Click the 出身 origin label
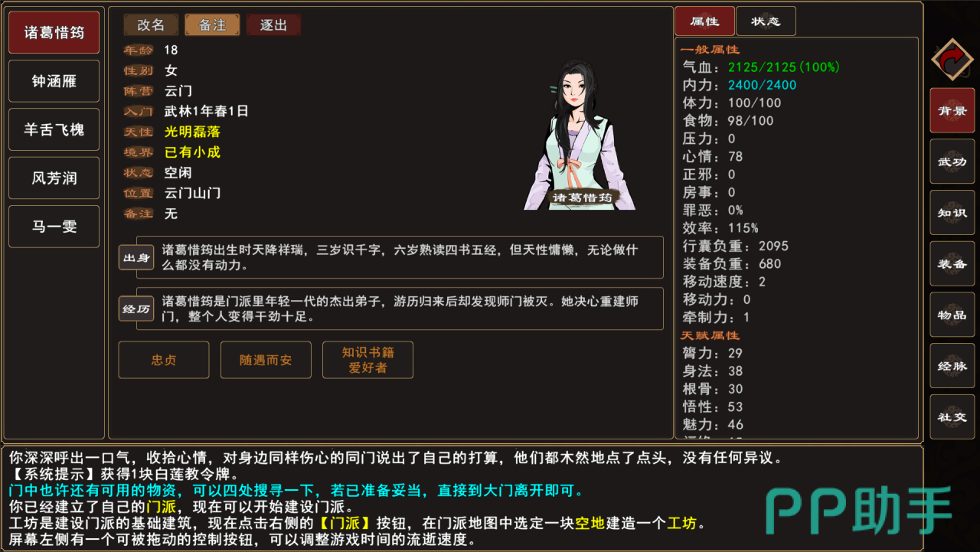Viewport: 980px width, 552px height. click(136, 257)
